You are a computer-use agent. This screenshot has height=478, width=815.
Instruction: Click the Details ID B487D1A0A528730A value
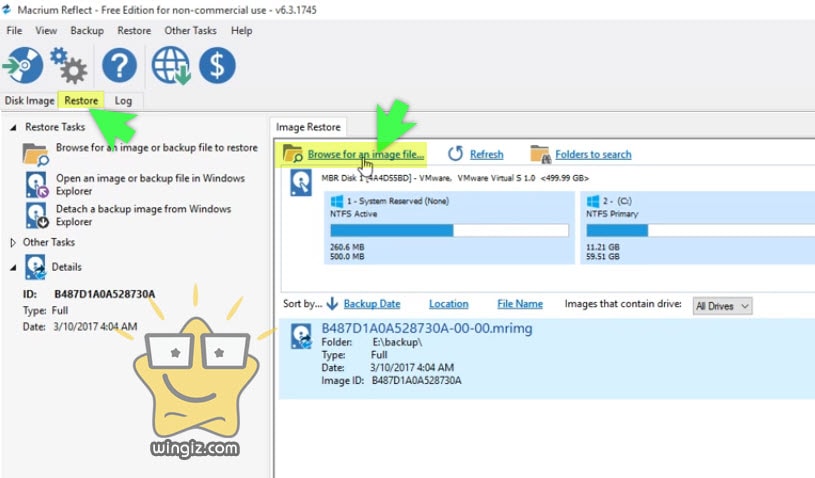pyautogui.click(x=104, y=294)
